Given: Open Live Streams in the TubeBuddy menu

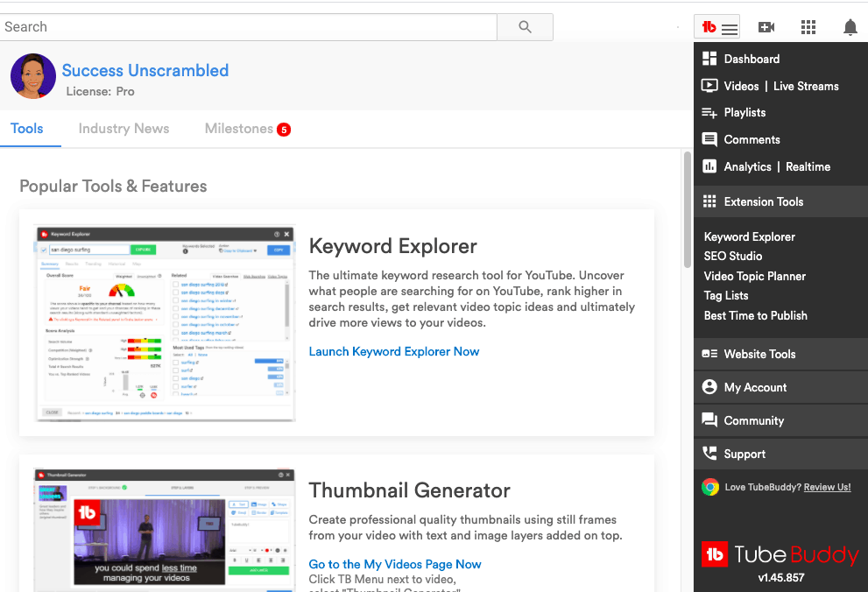Looking at the screenshot, I should pyautogui.click(x=806, y=86).
